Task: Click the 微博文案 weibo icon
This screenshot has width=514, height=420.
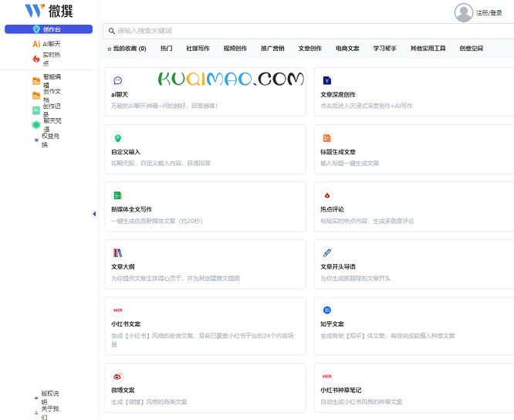Action: coord(117,377)
